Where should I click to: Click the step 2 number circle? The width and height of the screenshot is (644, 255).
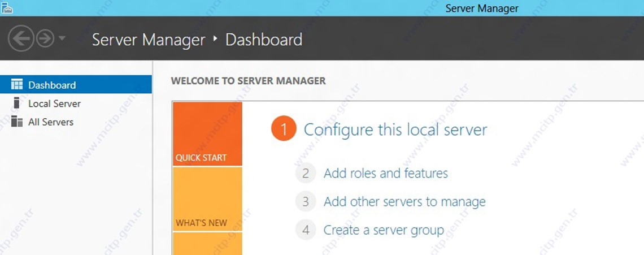pos(306,173)
